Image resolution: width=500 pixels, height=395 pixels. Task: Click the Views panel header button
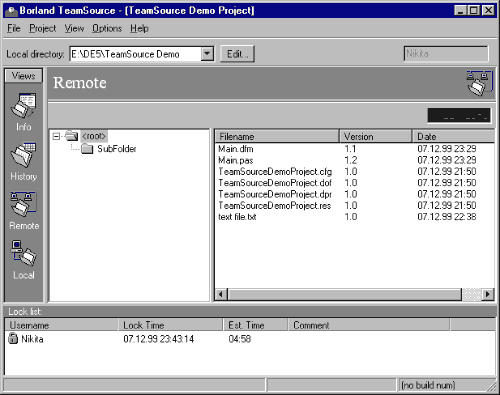coord(24,76)
